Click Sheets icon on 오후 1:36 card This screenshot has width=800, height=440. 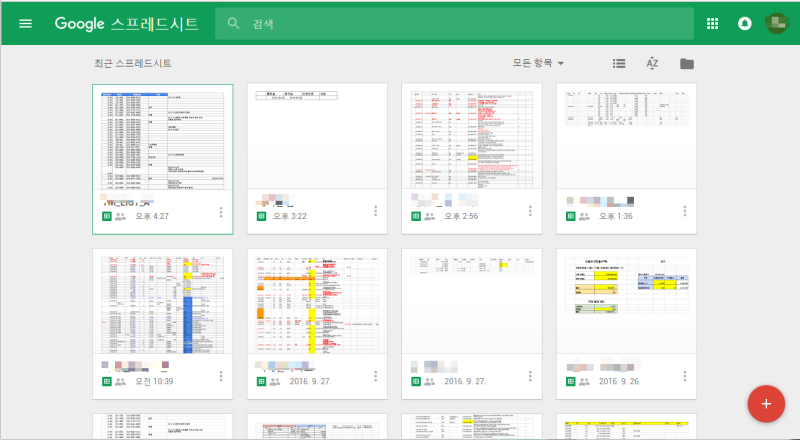(570, 216)
